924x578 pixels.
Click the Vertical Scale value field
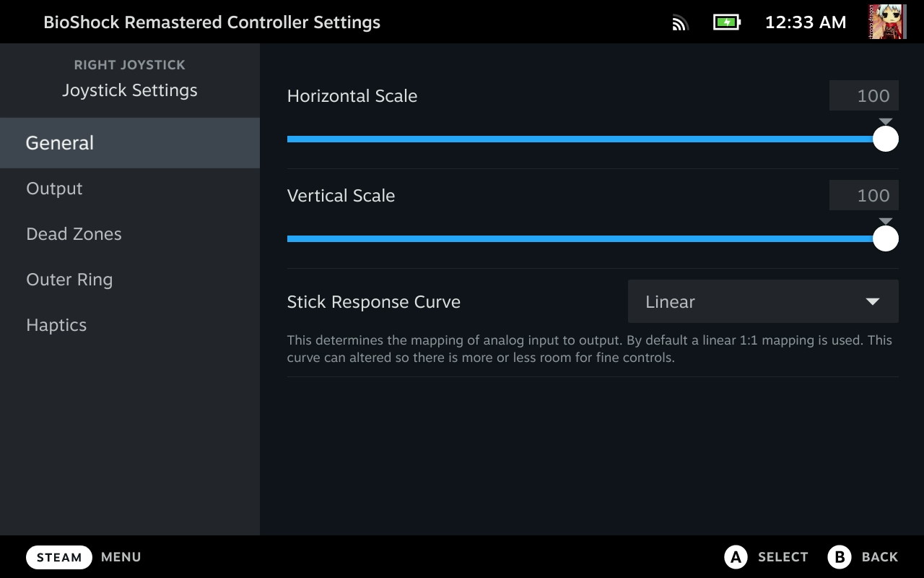[863, 195]
